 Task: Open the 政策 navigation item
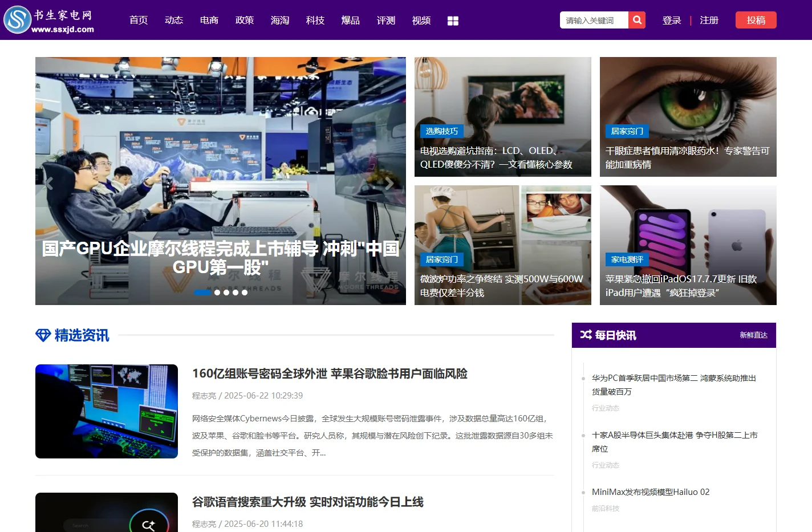point(245,20)
